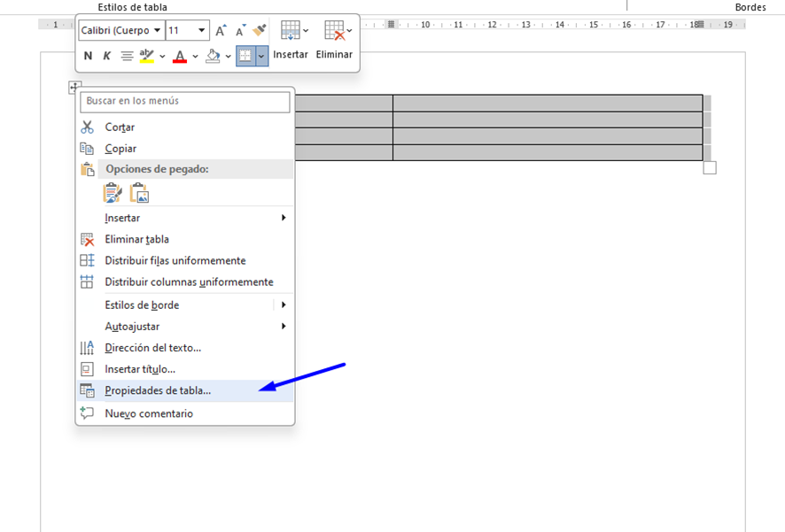Select the format painter brush icon
The image size is (785, 532).
[x=259, y=31]
